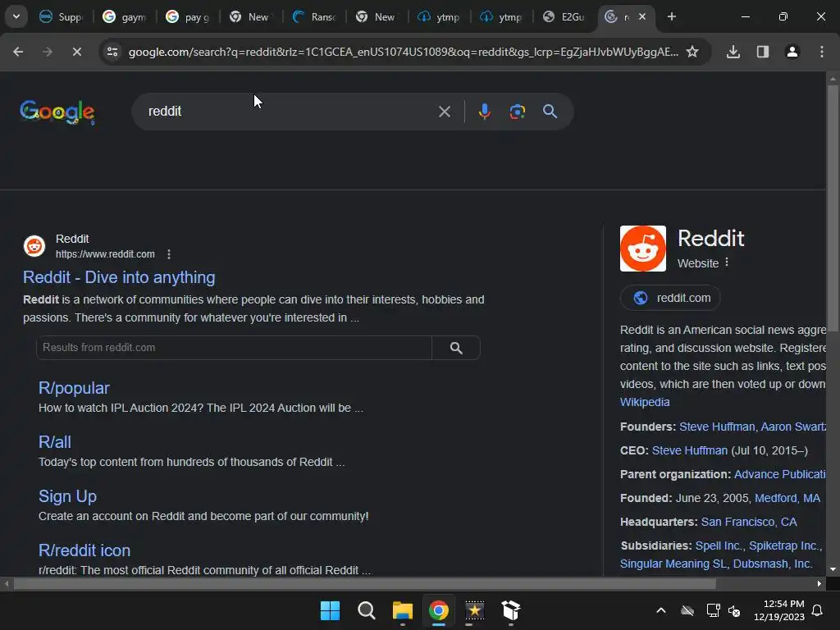The image size is (840, 630).
Task: Open the Chrome profile menu
Action: click(x=792, y=52)
